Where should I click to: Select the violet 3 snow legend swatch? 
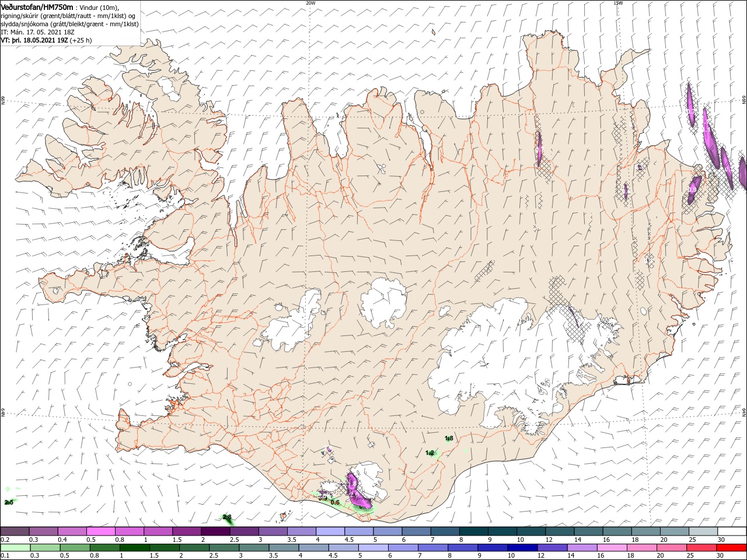pyautogui.click(x=273, y=531)
